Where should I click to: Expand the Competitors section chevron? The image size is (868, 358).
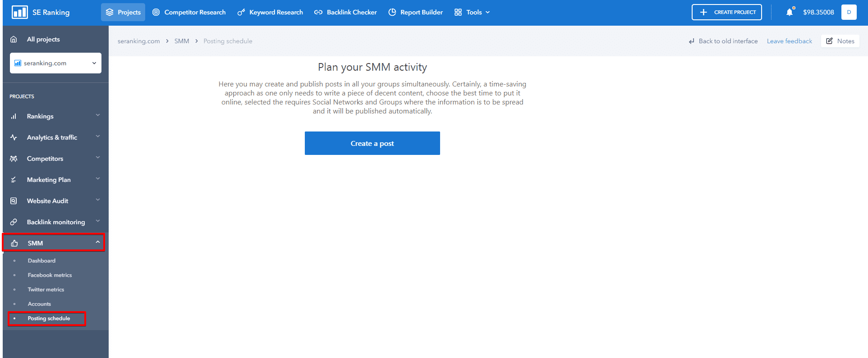(98, 158)
